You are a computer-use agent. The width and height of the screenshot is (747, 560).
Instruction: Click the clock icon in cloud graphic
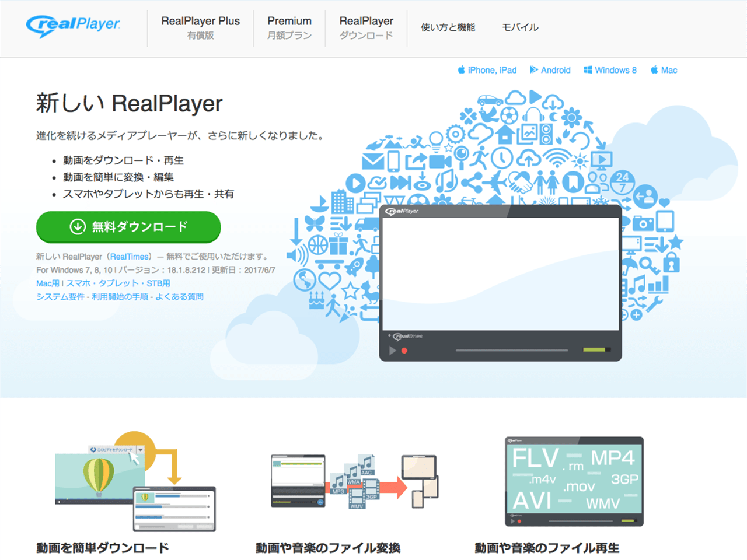pyautogui.click(x=502, y=158)
